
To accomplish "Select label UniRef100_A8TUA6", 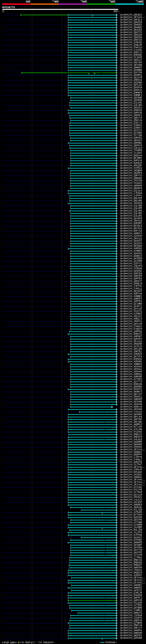I will click(131, 65).
